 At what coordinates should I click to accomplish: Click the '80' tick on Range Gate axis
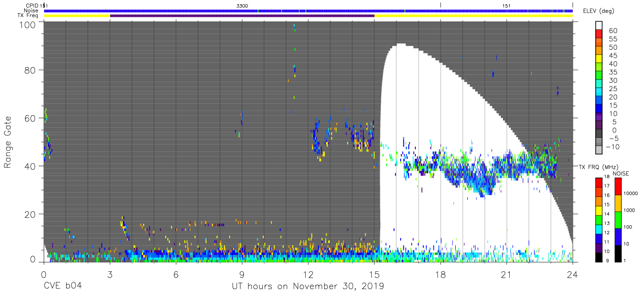click(x=30, y=70)
